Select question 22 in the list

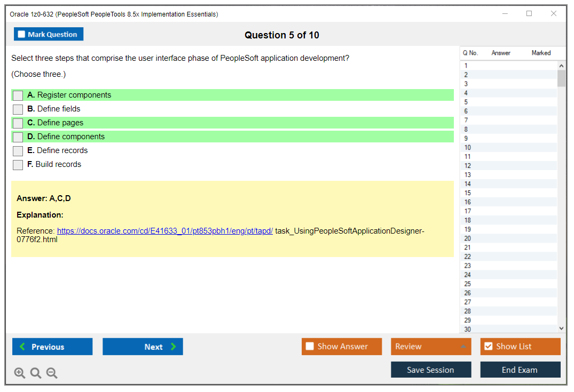pyautogui.click(x=468, y=257)
